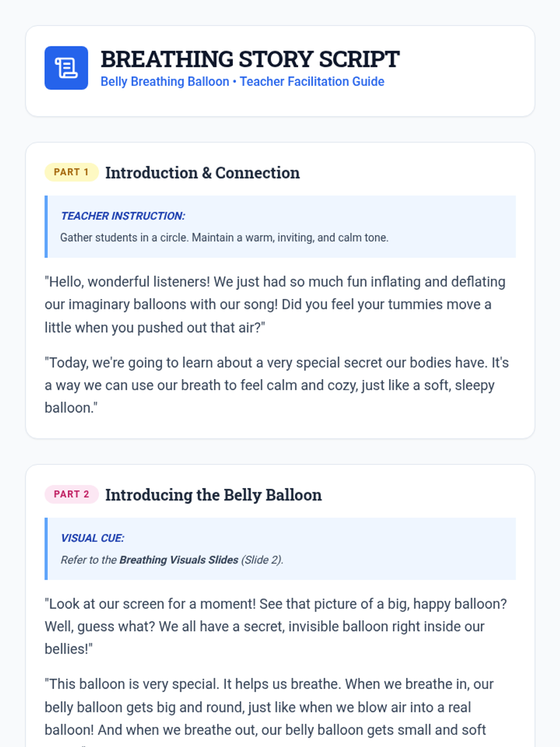Open the Breathing Visuals Slides reference
This screenshot has height=747, width=560.
(x=179, y=560)
